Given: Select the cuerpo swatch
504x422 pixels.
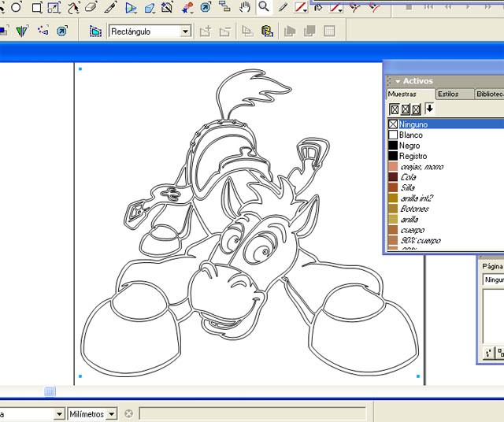Looking at the screenshot, I should point(446,230).
